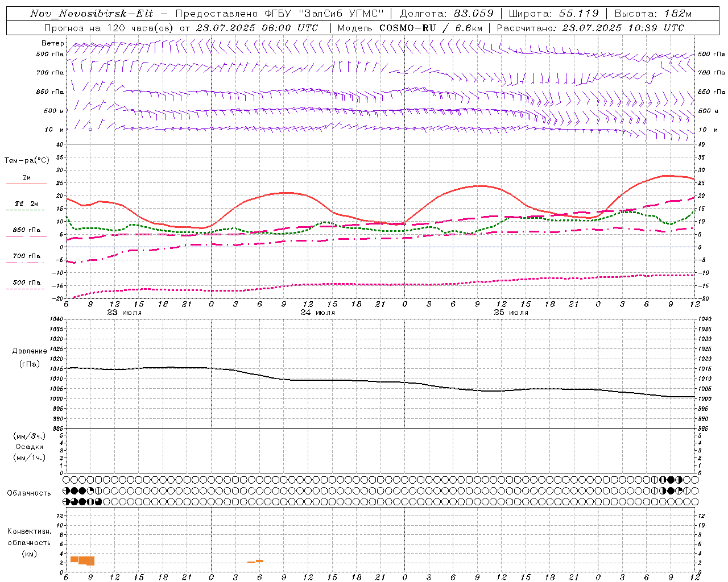Click the 40 value on left temperature axis

tap(60, 144)
